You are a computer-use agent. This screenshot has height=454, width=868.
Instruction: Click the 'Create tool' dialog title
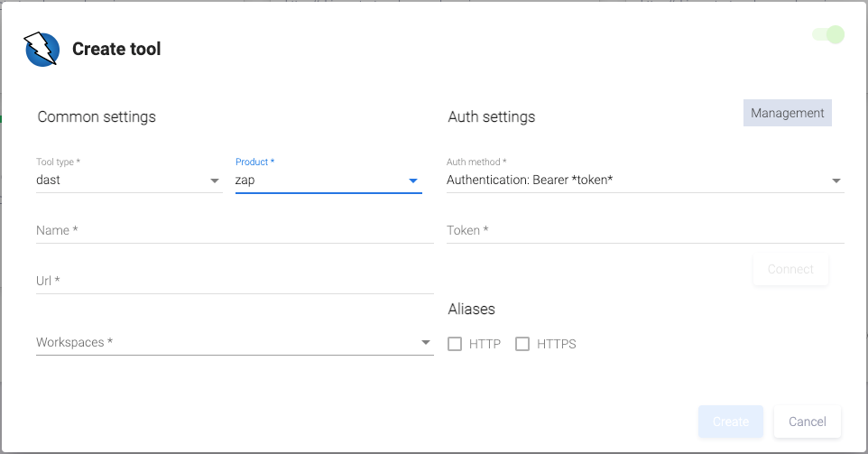[x=116, y=49]
